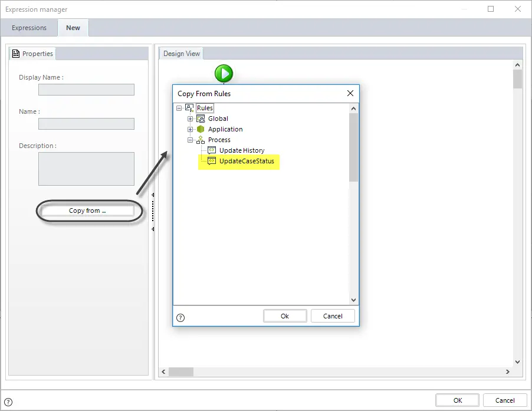Click the Display Name input field
Screen dimensions: 532x411
86,90
